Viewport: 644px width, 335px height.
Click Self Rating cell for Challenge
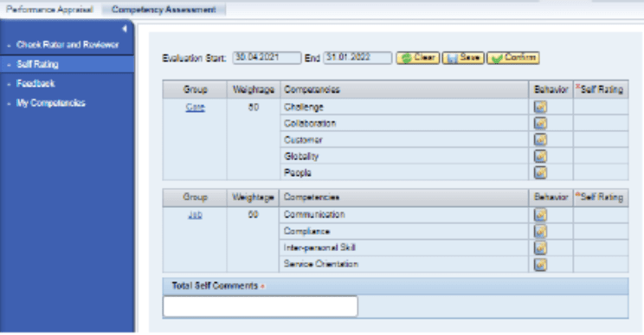[x=601, y=106]
